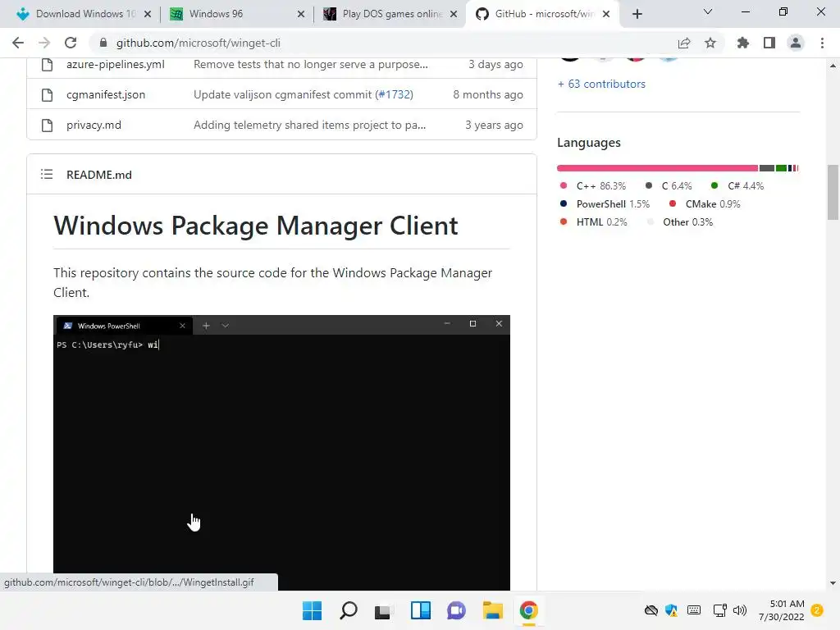Reload the current GitHub page
Screen dimensions: 840x630
(71, 43)
